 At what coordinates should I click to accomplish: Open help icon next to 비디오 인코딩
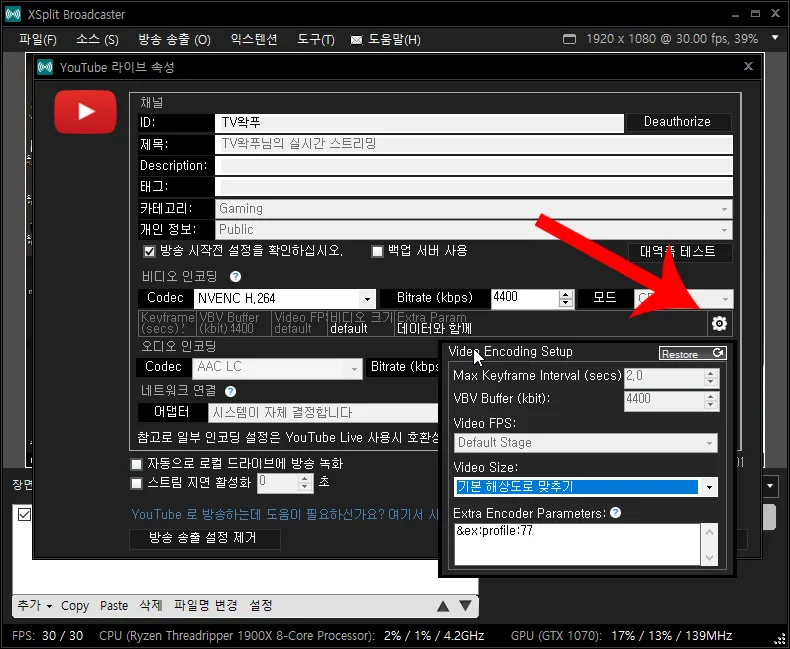tap(235, 276)
